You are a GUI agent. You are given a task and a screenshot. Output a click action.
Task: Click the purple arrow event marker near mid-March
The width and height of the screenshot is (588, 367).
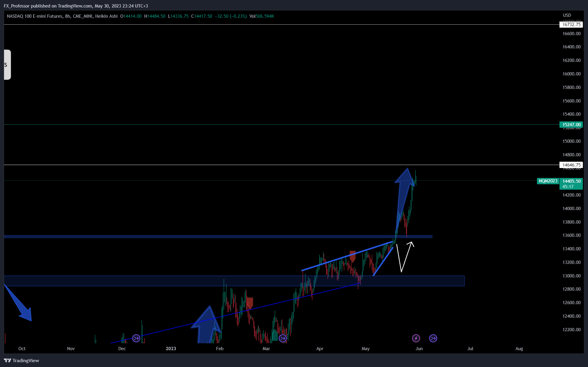click(x=283, y=338)
